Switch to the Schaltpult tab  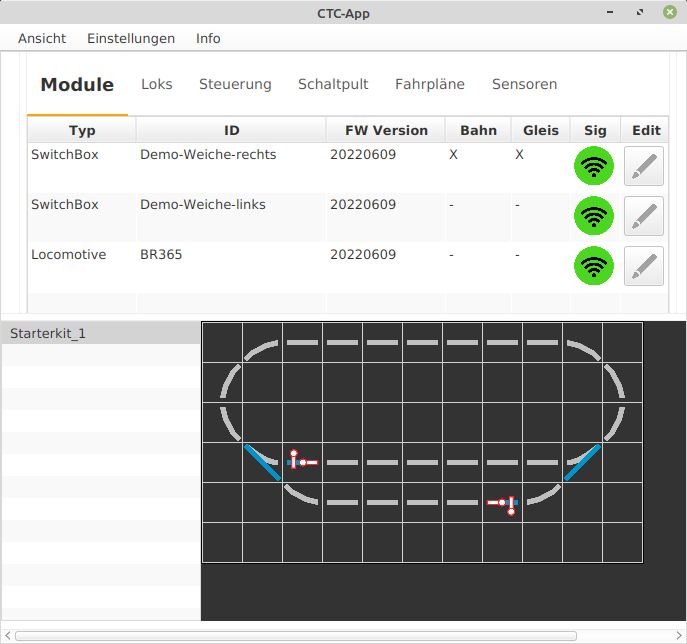pyautogui.click(x=333, y=84)
